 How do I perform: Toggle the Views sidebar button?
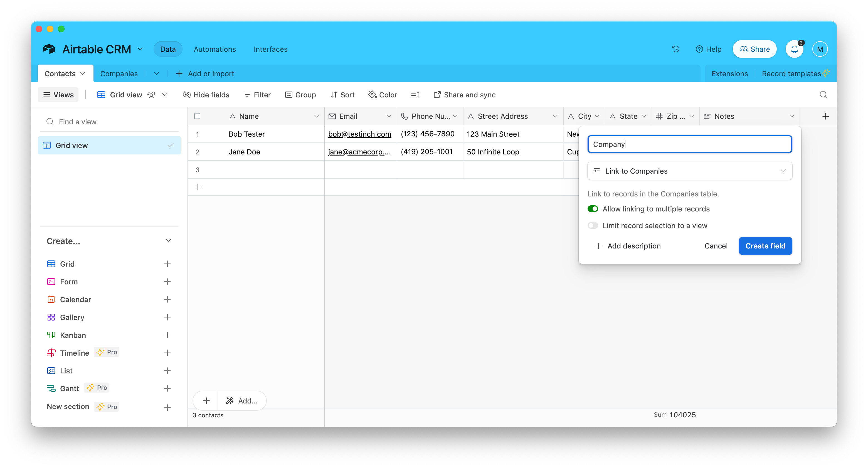(x=58, y=95)
